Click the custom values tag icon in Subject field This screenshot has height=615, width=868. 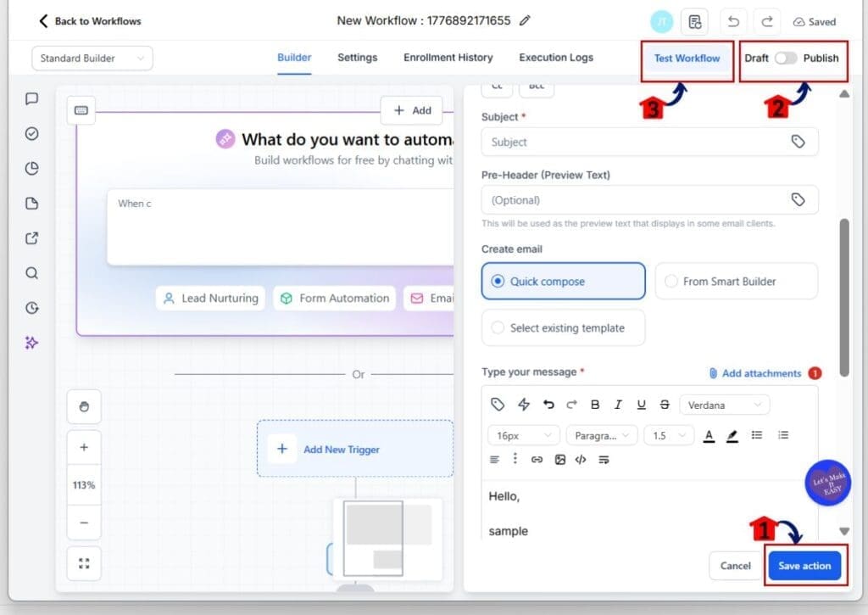click(x=798, y=142)
